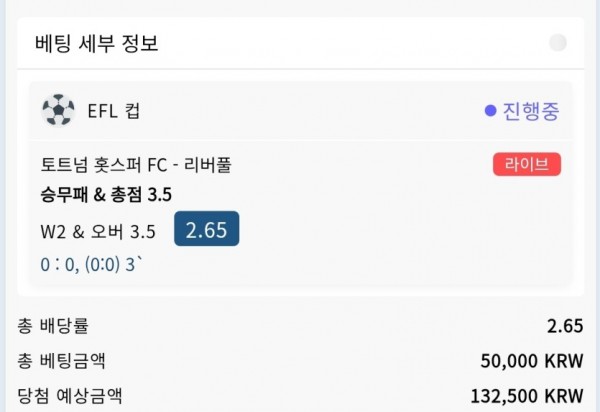Select the 132,500 KRW expected payout
600x412 pixels.
pyautogui.click(x=527, y=396)
